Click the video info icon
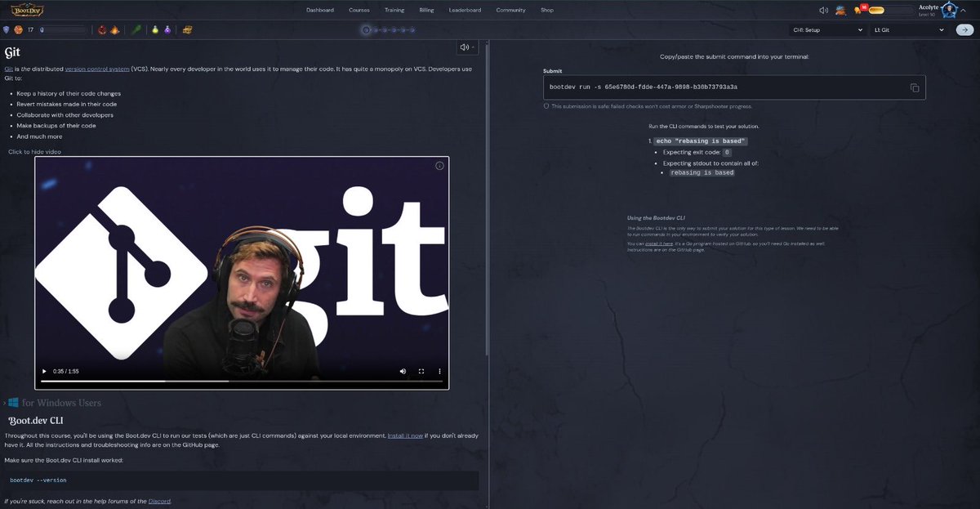Viewport: 980px width, 509px height. coord(439,166)
